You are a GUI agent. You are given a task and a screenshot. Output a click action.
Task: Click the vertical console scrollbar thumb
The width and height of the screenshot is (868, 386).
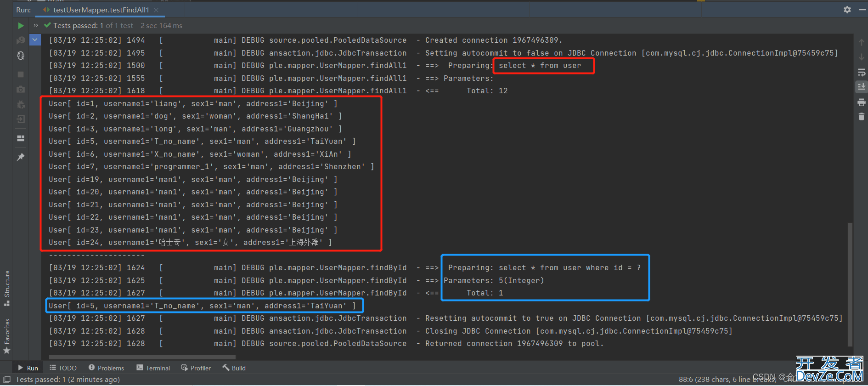click(x=850, y=284)
